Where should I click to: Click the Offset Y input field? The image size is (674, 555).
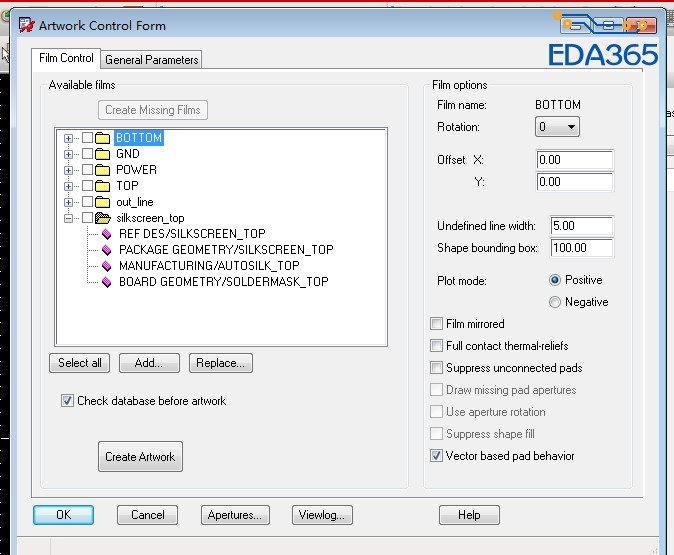[x=575, y=182]
